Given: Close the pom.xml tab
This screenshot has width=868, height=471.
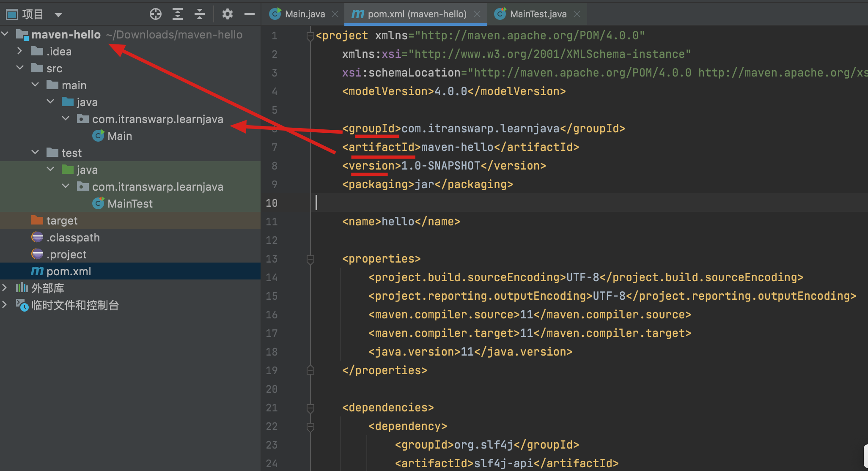Looking at the screenshot, I should 477,14.
